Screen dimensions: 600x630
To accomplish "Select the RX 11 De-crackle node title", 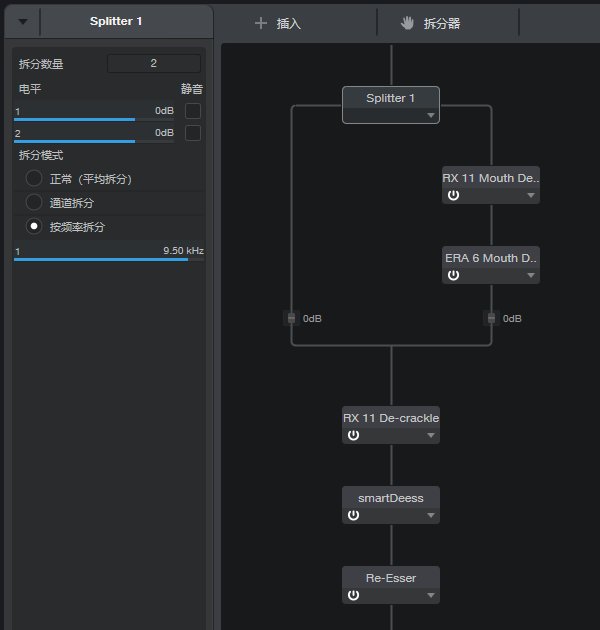I will [x=391, y=418].
